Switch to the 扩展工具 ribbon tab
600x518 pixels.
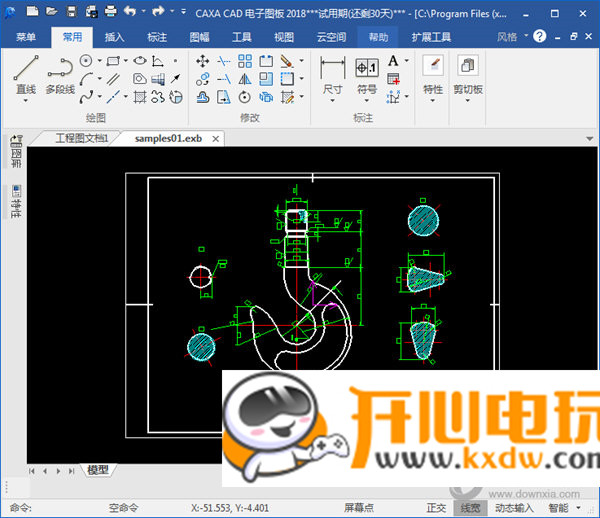(x=431, y=37)
